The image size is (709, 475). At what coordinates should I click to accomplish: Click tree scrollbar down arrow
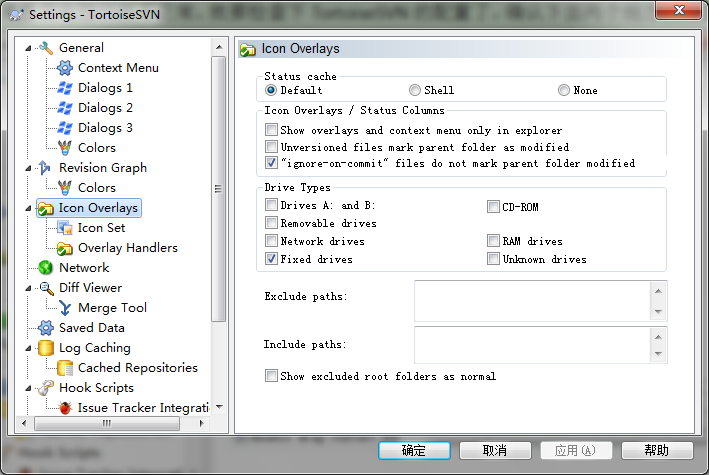[x=219, y=407]
